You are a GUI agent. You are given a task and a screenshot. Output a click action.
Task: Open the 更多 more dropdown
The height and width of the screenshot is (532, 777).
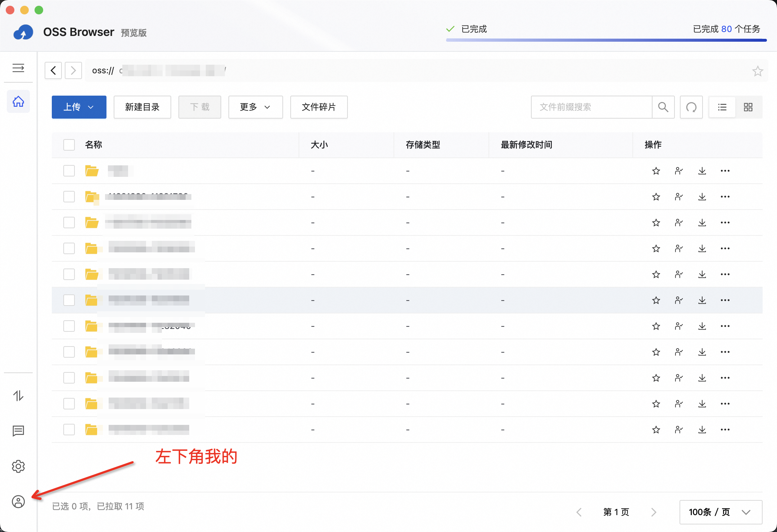point(255,107)
